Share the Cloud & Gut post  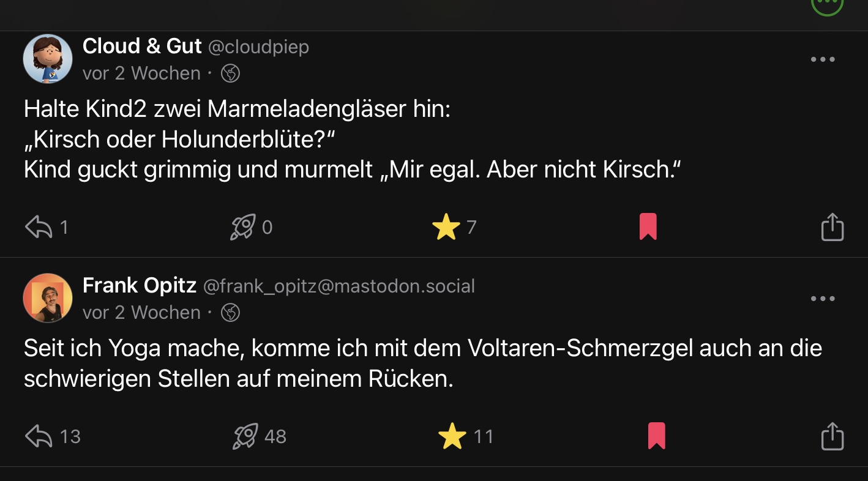click(x=832, y=227)
